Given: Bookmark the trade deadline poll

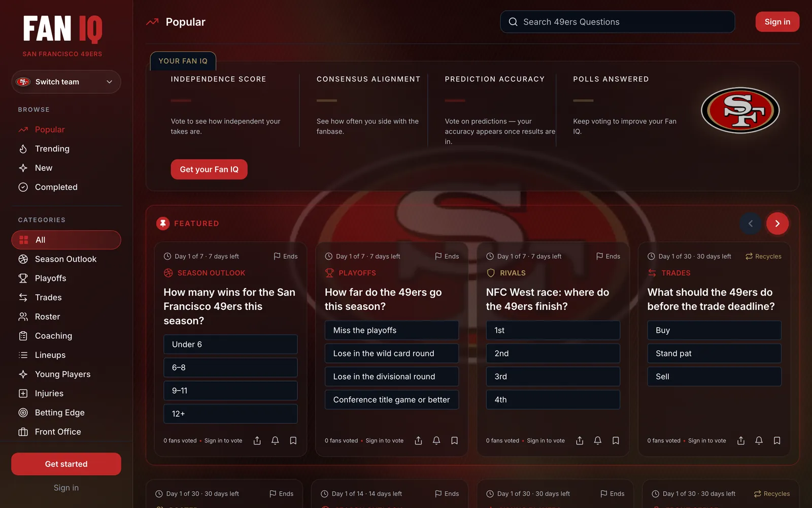Looking at the screenshot, I should [777, 440].
